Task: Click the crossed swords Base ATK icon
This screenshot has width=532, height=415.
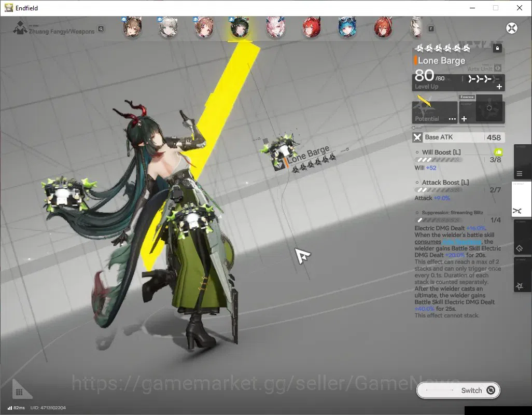Action: (x=417, y=137)
